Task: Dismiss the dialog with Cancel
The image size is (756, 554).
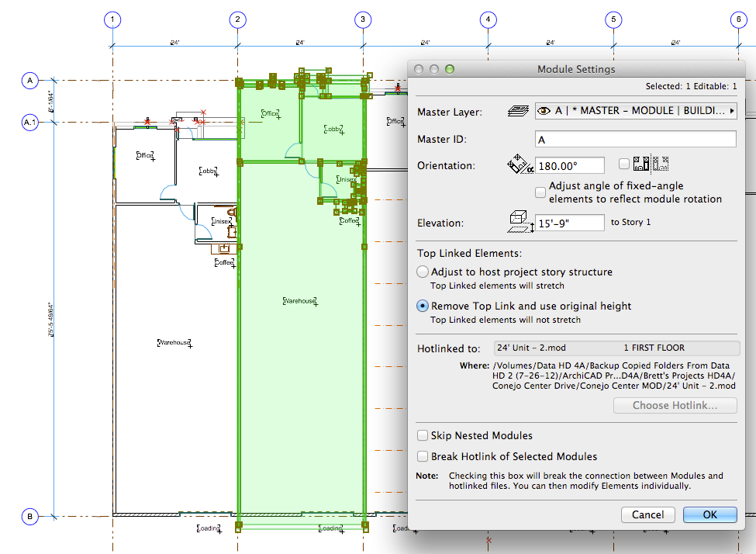Action: click(647, 514)
